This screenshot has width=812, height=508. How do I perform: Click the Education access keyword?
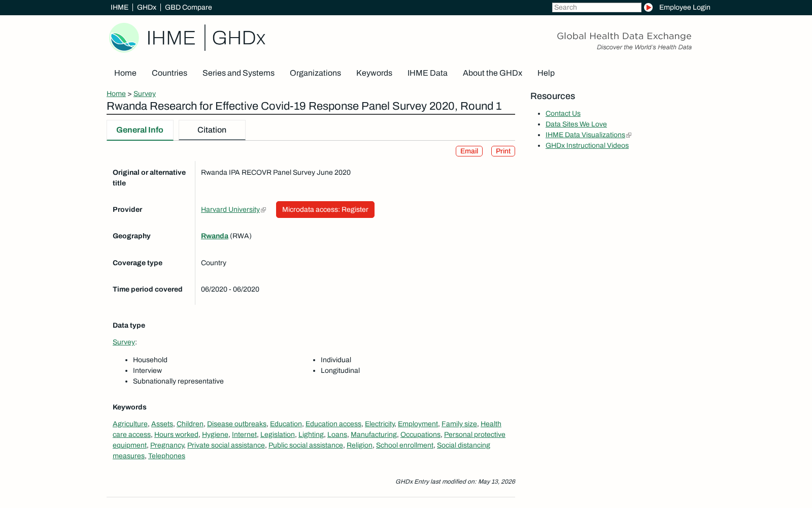pyautogui.click(x=333, y=424)
